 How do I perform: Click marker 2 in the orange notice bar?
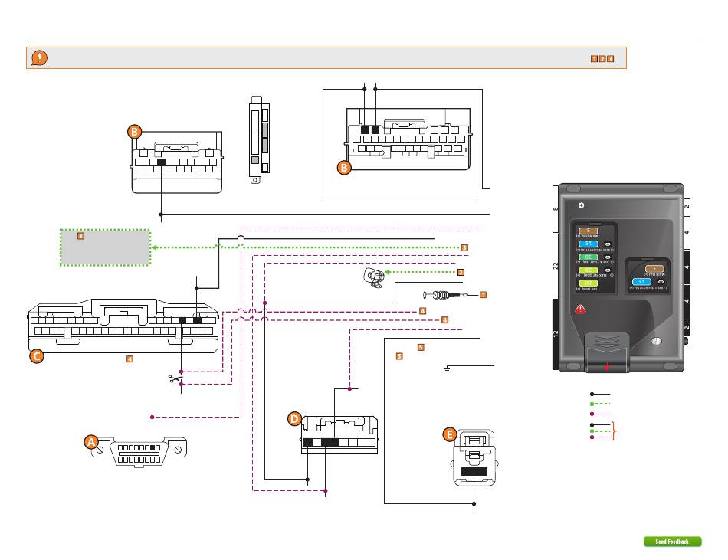(x=602, y=59)
